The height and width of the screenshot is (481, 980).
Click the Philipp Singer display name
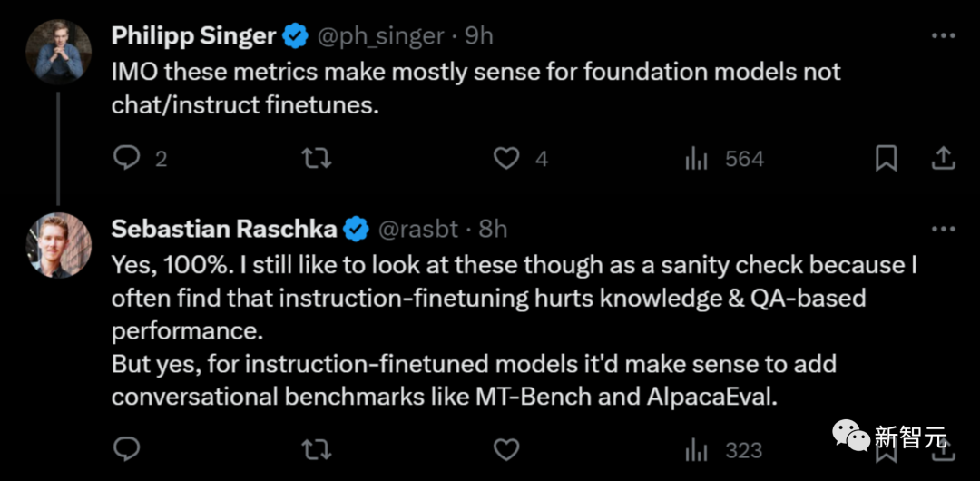193,36
